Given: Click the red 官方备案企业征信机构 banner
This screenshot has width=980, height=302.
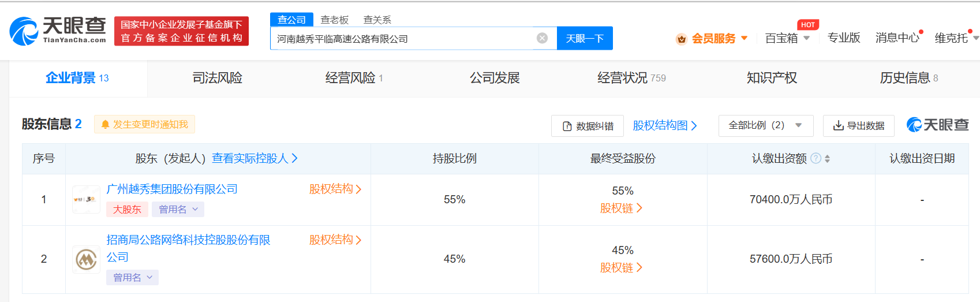Looking at the screenshot, I should point(181,31).
